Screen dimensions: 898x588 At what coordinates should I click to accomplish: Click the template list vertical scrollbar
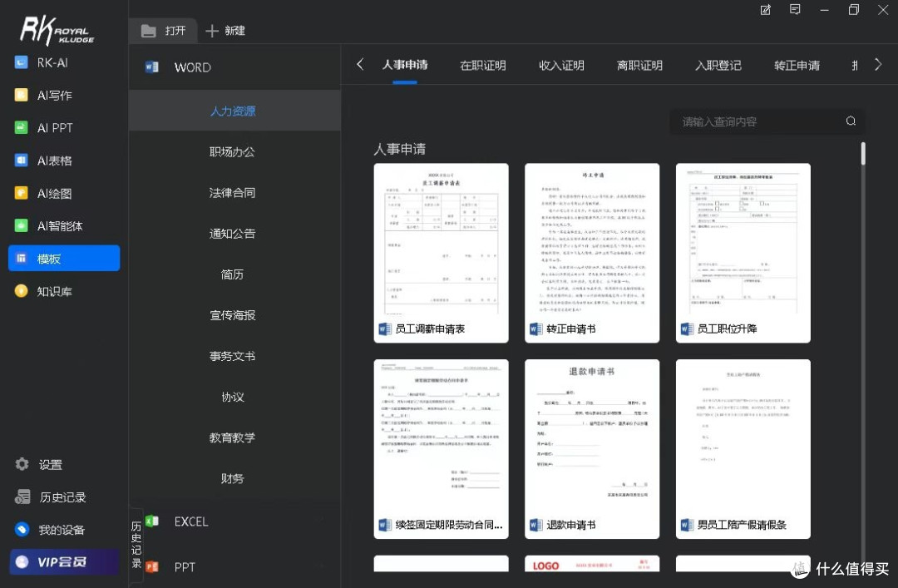863,154
